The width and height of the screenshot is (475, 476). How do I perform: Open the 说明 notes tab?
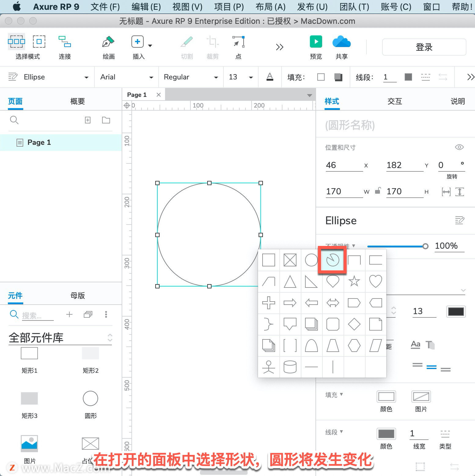pos(458,101)
